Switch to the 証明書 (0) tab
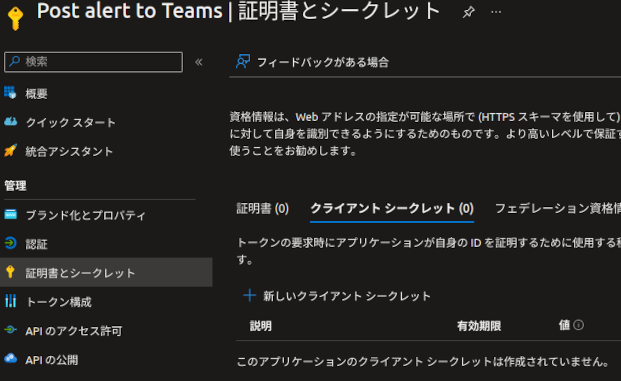The height and width of the screenshot is (381, 621). pos(262,208)
